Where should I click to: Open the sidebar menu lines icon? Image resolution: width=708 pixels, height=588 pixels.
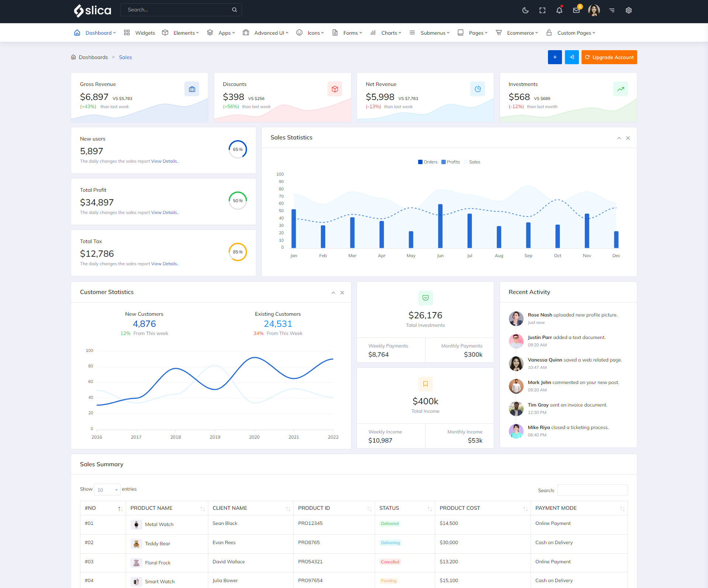pos(612,10)
